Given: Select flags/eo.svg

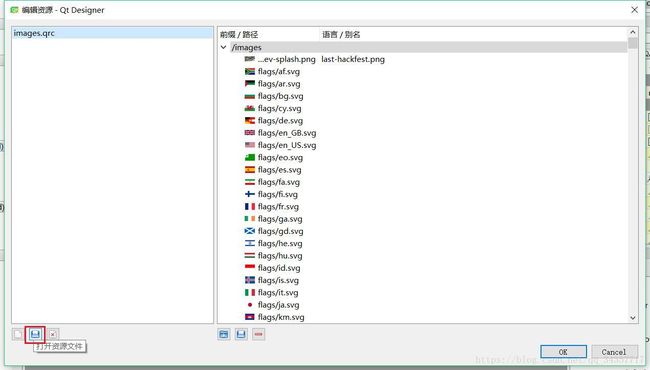Looking at the screenshot, I should pos(280,157).
